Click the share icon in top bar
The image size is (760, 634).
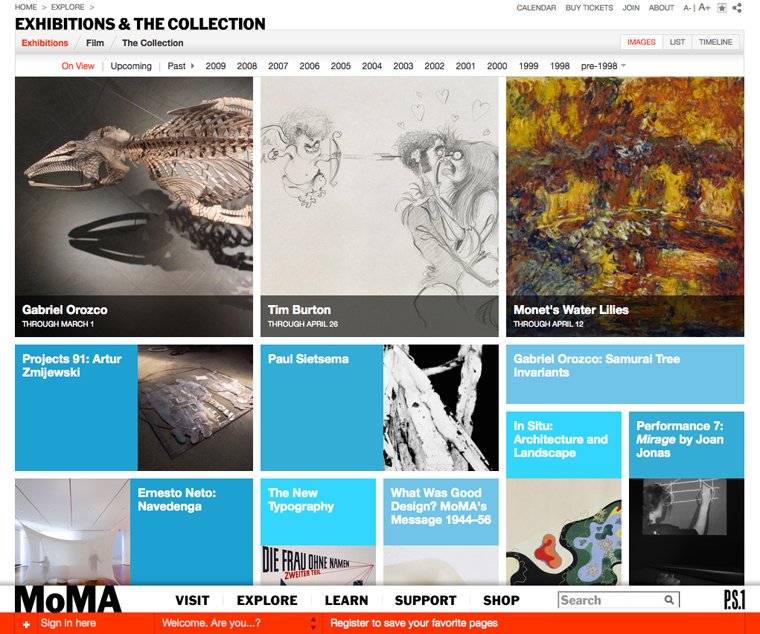click(737, 8)
